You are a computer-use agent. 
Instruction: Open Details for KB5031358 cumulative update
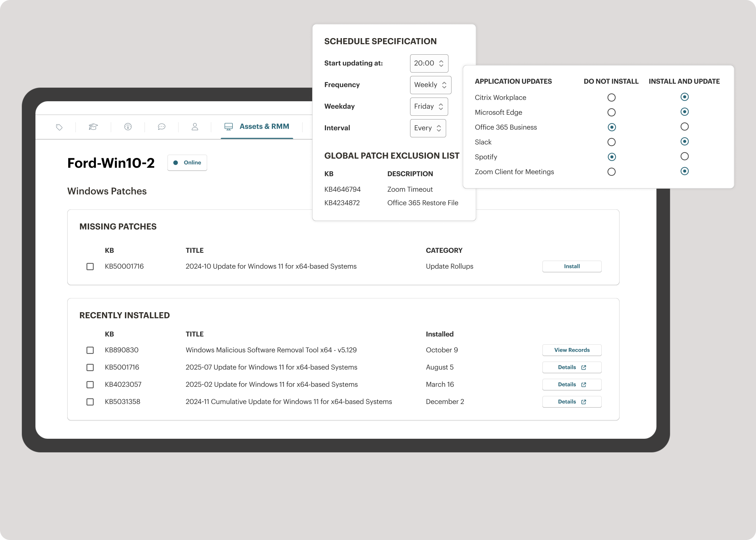pos(572,402)
